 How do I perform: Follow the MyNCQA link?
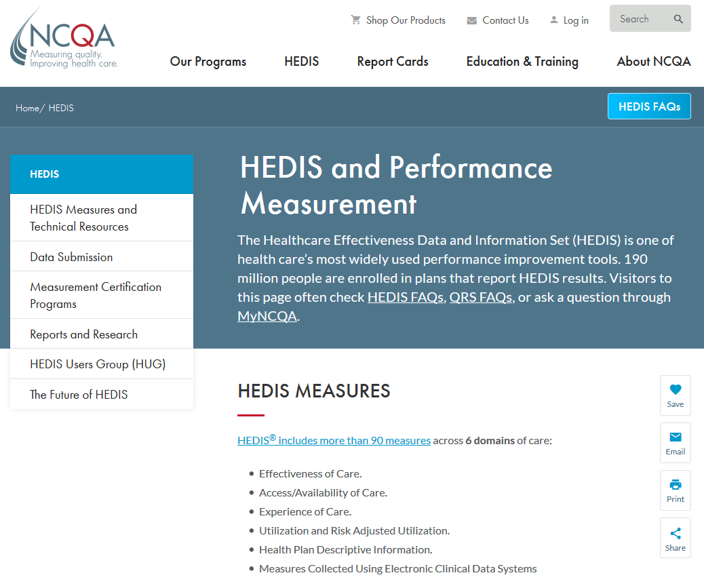coord(267,316)
